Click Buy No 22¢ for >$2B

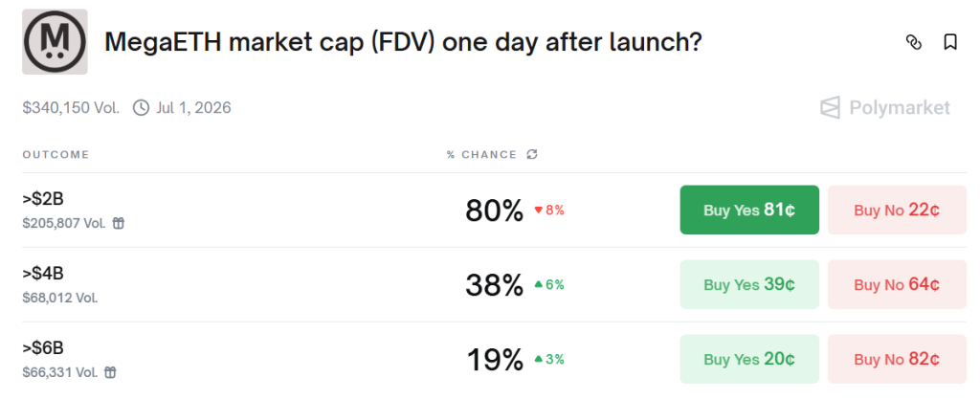pos(897,210)
